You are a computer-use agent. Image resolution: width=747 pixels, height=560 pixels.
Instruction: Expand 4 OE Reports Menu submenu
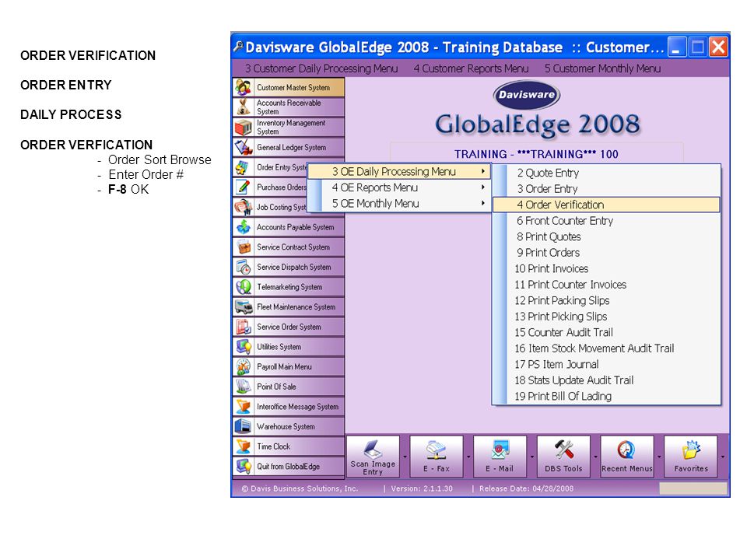click(399, 187)
